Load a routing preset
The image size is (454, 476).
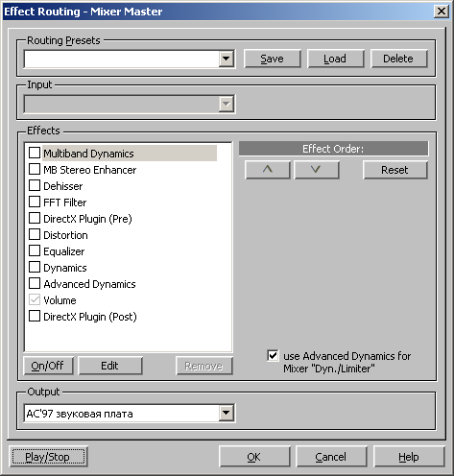click(335, 59)
